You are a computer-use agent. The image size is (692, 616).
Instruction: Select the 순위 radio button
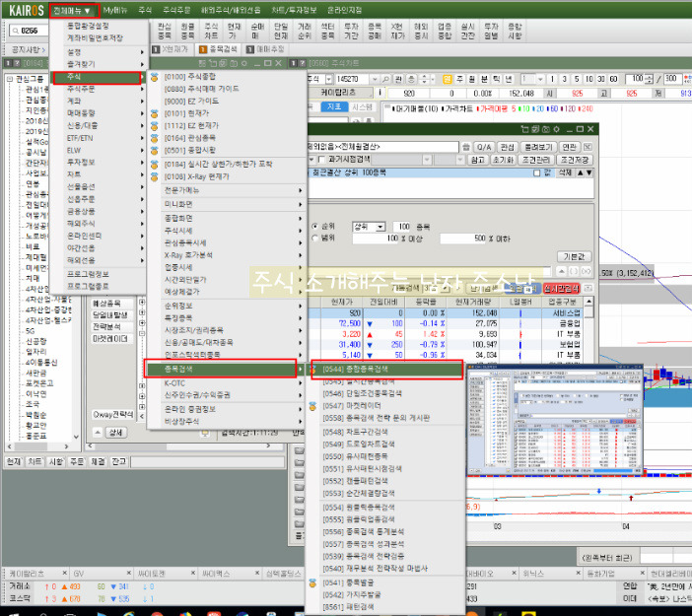(x=314, y=227)
